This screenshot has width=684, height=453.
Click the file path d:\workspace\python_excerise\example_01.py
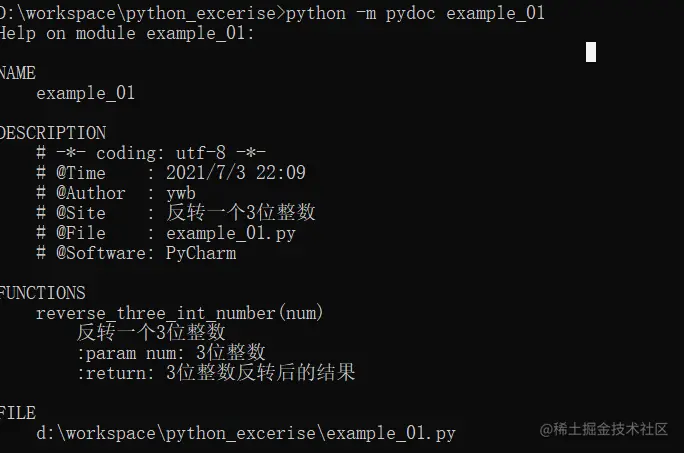coord(246,433)
